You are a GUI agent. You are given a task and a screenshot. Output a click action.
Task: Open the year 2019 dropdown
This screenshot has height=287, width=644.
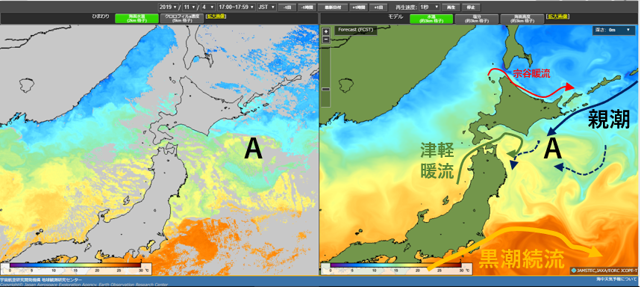pos(169,7)
